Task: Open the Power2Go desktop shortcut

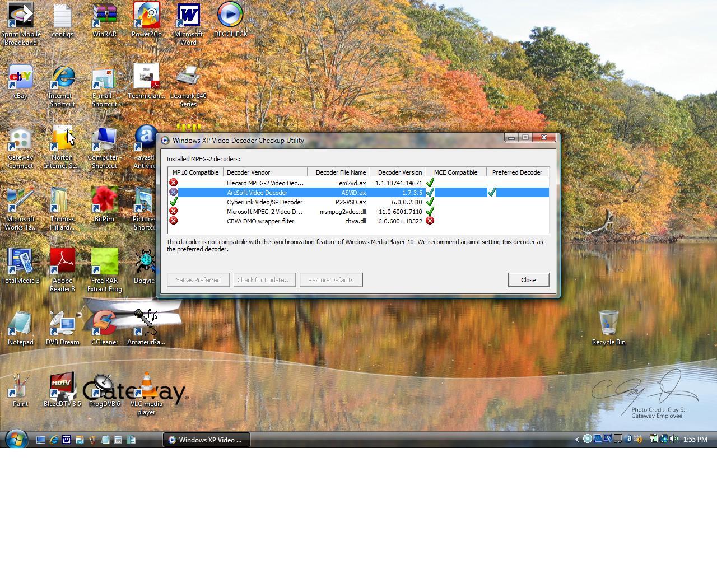Action: [x=146, y=17]
